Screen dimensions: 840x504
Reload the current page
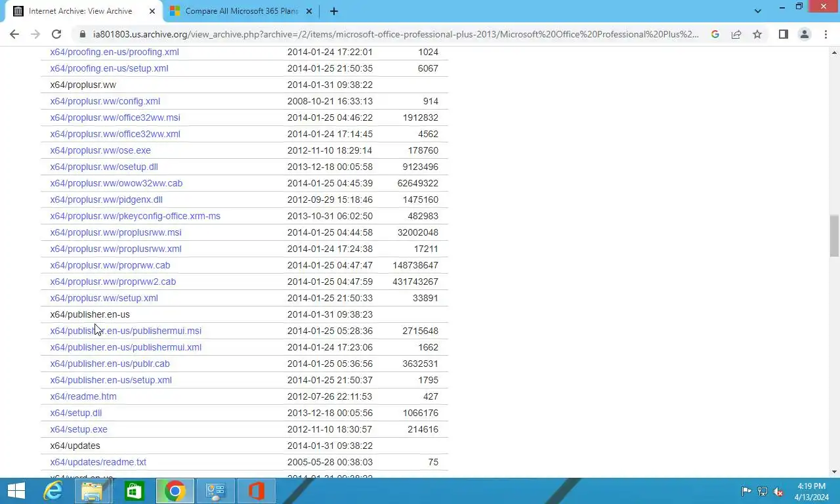tap(56, 34)
